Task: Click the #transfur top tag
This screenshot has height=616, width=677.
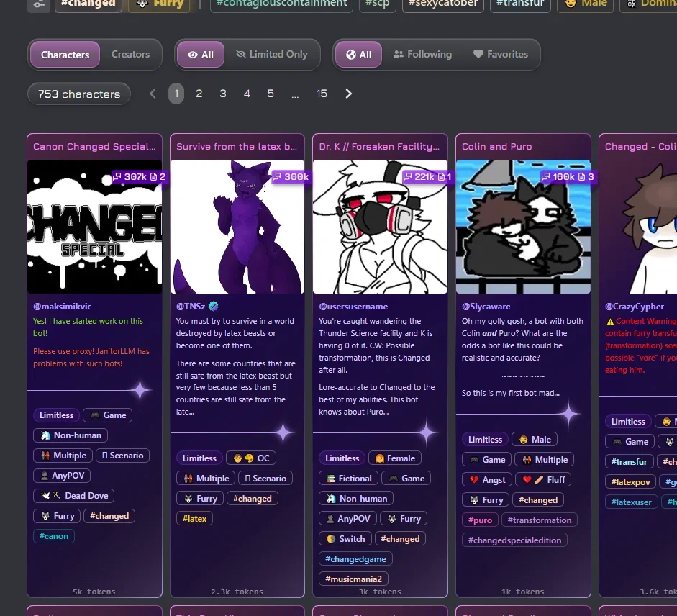Action: (x=520, y=4)
